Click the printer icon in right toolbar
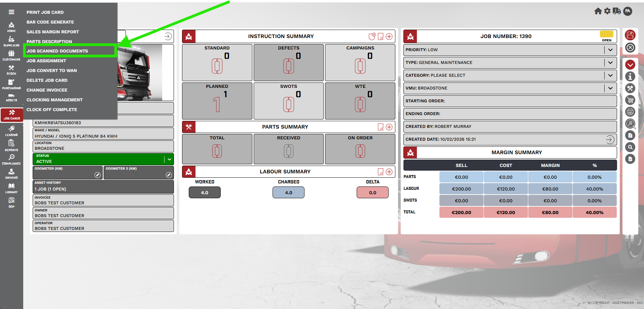The image size is (644, 309). point(630,112)
